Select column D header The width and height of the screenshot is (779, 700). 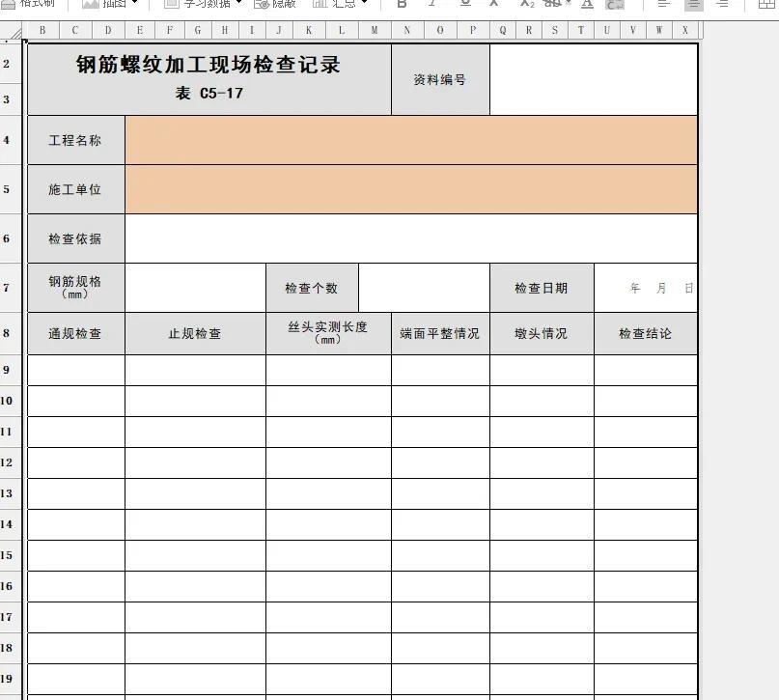[108, 31]
